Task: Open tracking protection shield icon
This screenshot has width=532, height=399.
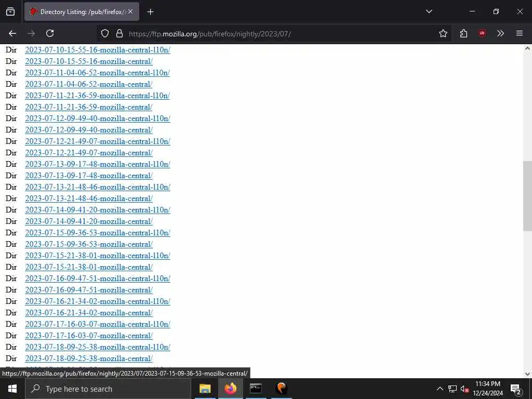Action: [x=105, y=33]
